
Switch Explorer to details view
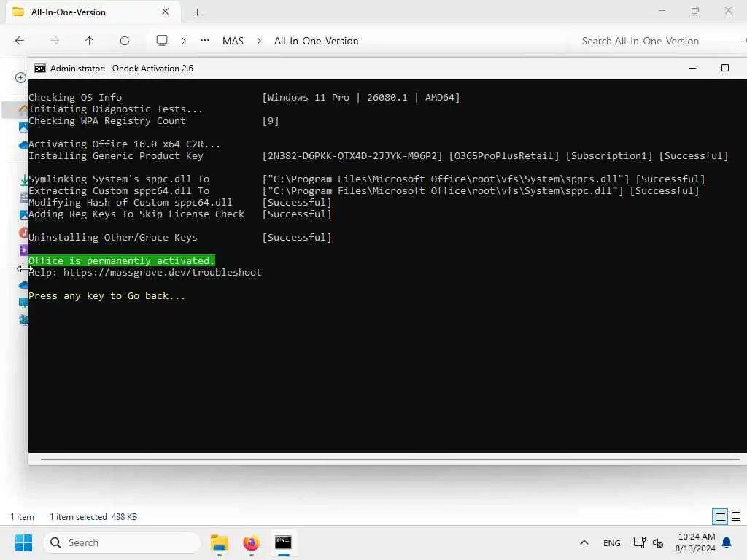pos(720,517)
